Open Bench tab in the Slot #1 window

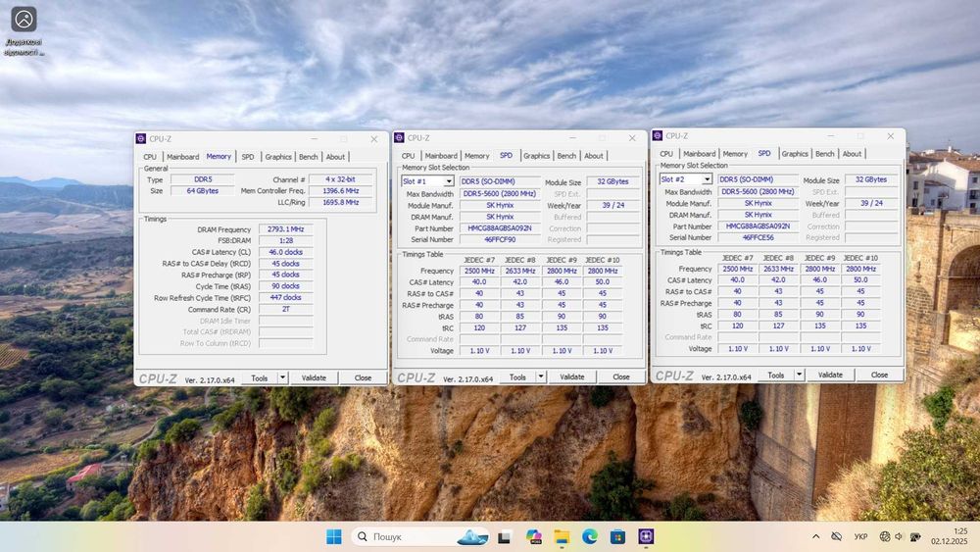[566, 156]
